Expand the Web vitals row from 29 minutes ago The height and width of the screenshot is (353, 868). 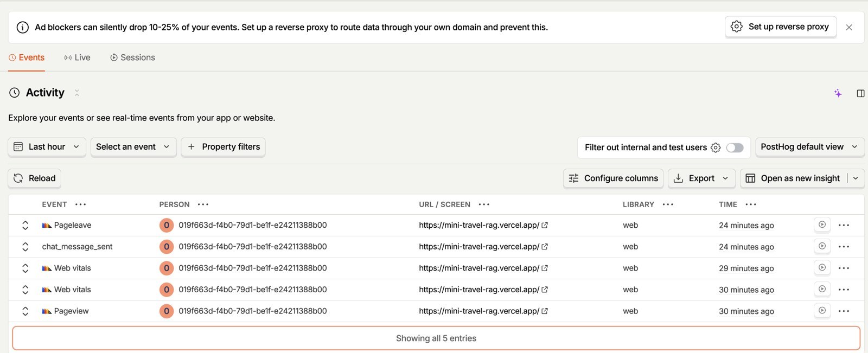pyautogui.click(x=25, y=268)
